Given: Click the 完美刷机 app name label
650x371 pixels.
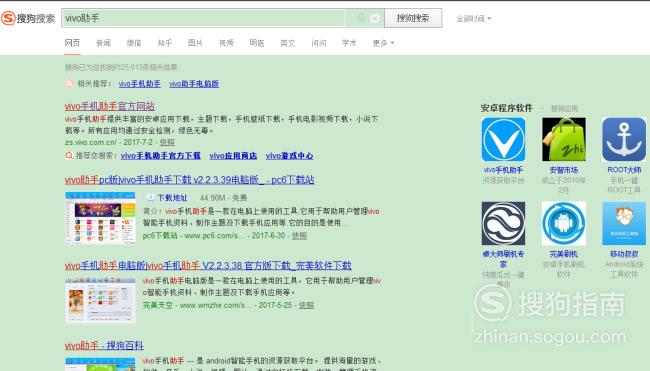Looking at the screenshot, I should point(564,254).
